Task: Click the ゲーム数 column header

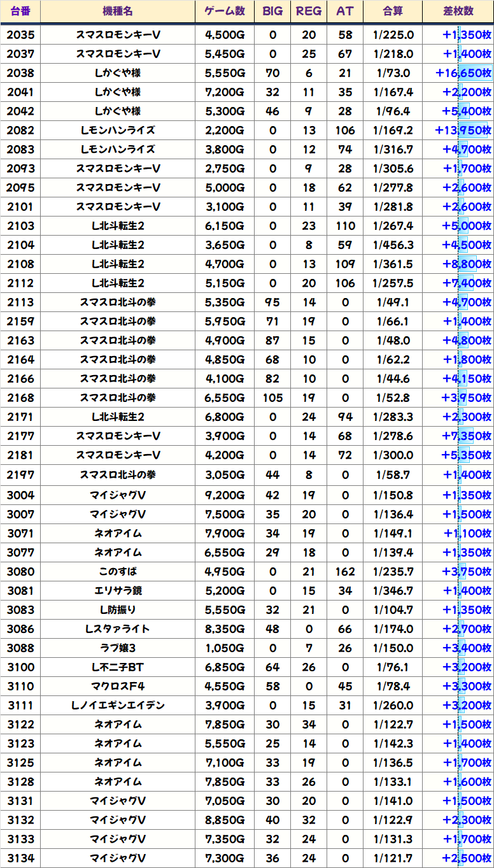Action: [x=225, y=11]
